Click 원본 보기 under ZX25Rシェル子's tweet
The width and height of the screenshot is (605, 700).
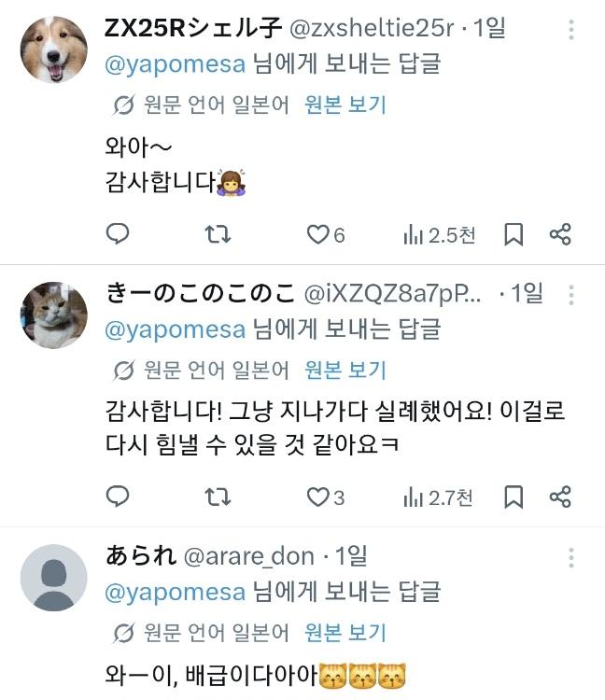click(345, 105)
